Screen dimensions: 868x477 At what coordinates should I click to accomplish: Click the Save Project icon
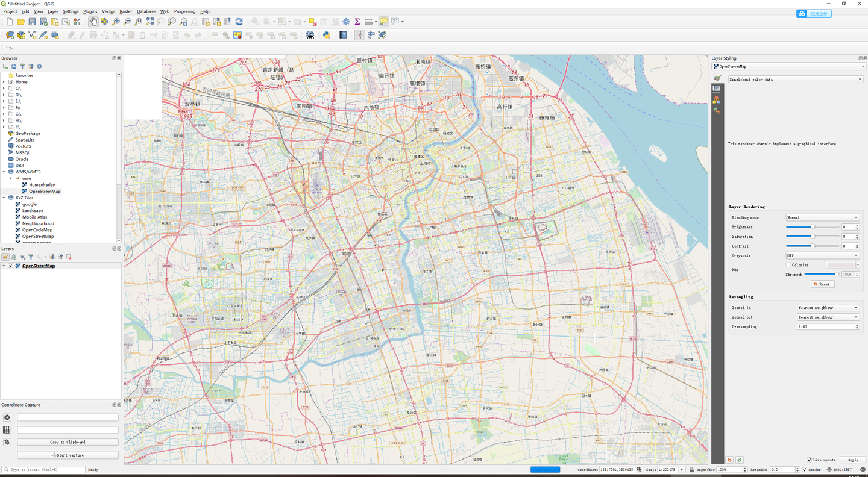33,21
